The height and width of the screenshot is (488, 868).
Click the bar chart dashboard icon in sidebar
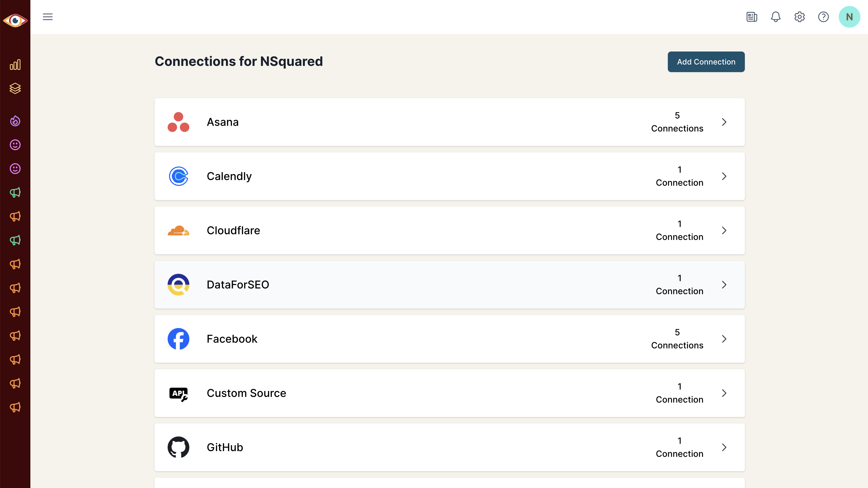point(15,65)
